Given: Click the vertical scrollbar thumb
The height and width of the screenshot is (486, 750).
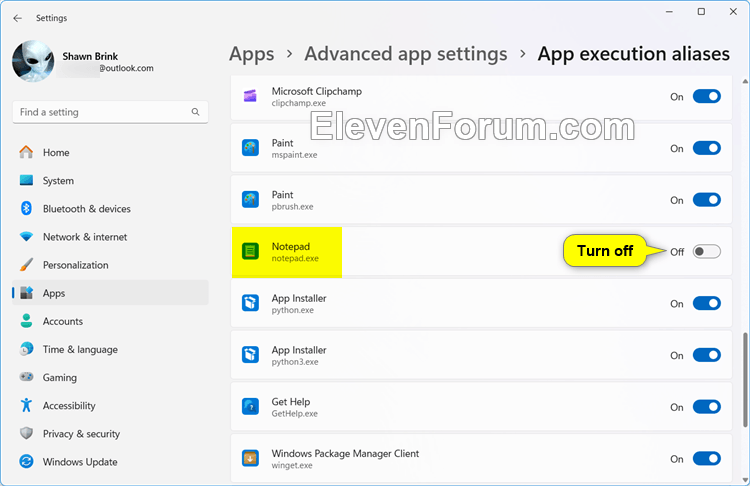Looking at the screenshot, I should [x=745, y=380].
